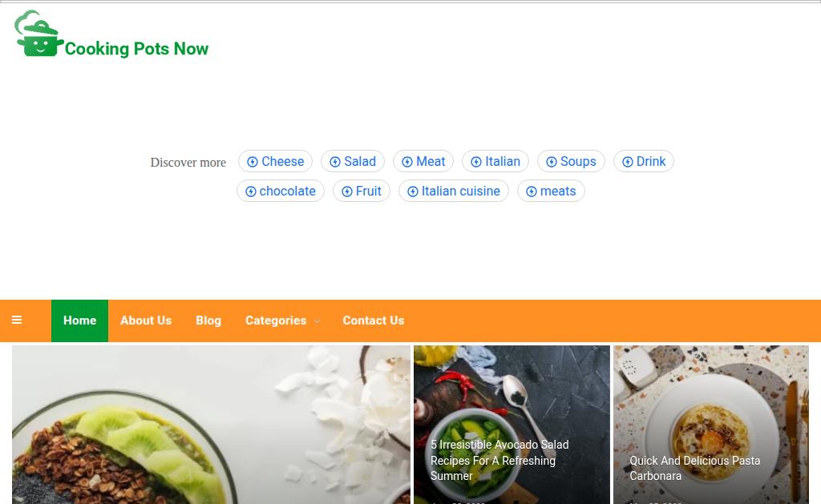This screenshot has width=821, height=504.
Task: Click the circle icon beside Salad
Action: (x=335, y=162)
